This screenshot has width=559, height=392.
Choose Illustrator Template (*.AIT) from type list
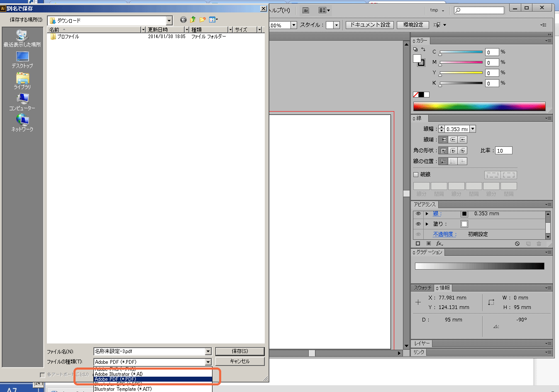[153, 389]
